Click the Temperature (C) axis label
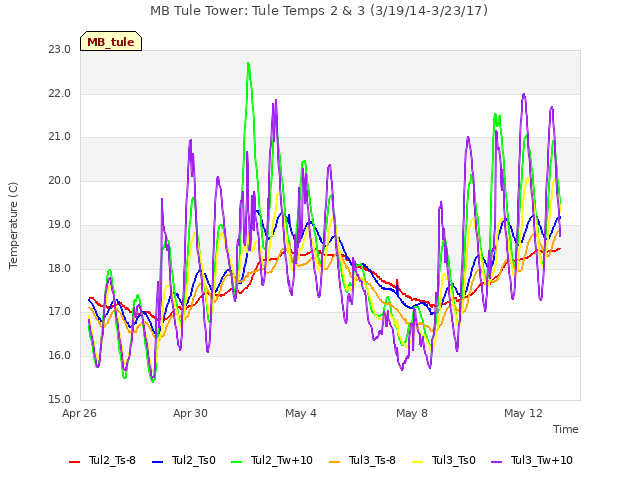This screenshot has height=480, width=640. (13, 225)
